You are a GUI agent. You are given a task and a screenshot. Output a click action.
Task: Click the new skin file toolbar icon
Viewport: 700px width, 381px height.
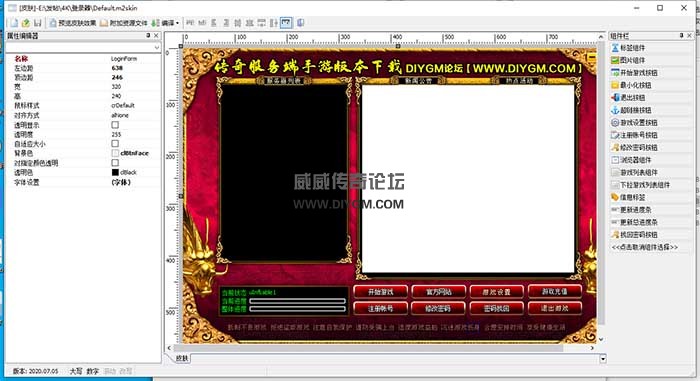14,23
